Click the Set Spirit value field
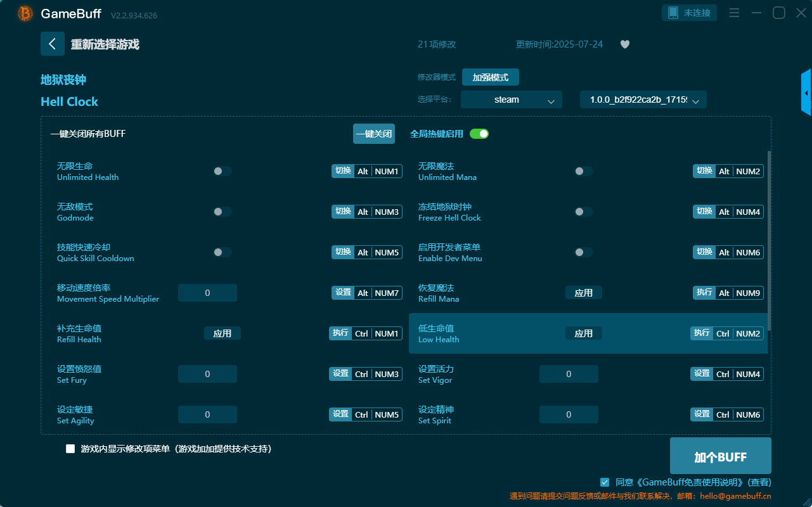This screenshot has width=812, height=507. (x=569, y=414)
